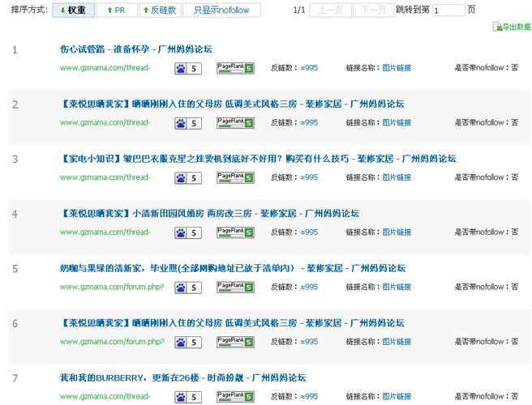Sort results by 反链数
The width and height of the screenshot is (532, 405).
[160, 11]
